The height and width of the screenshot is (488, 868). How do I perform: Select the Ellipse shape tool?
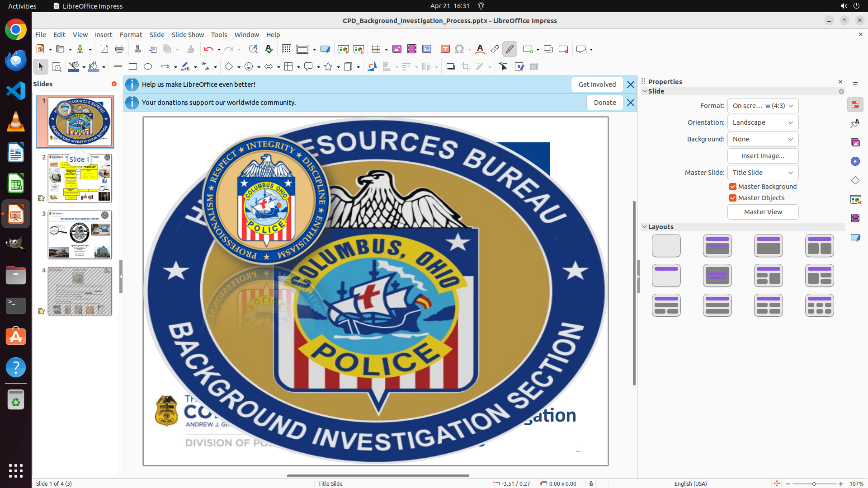pos(148,67)
